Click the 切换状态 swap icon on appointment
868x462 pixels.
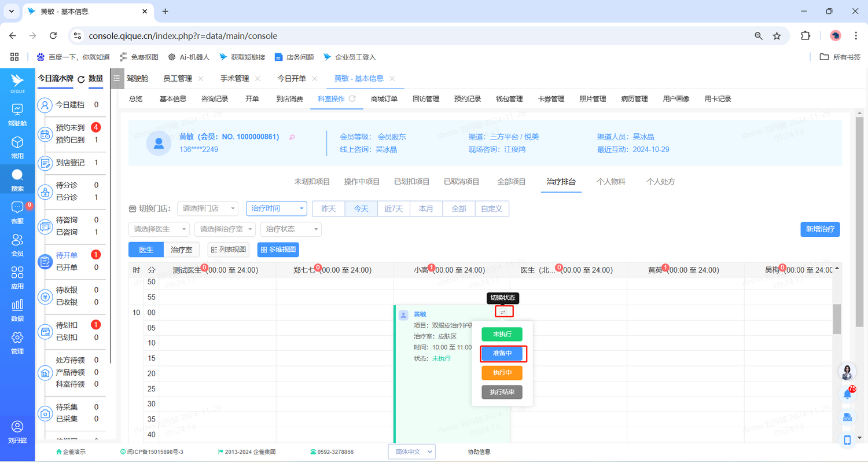(503, 312)
